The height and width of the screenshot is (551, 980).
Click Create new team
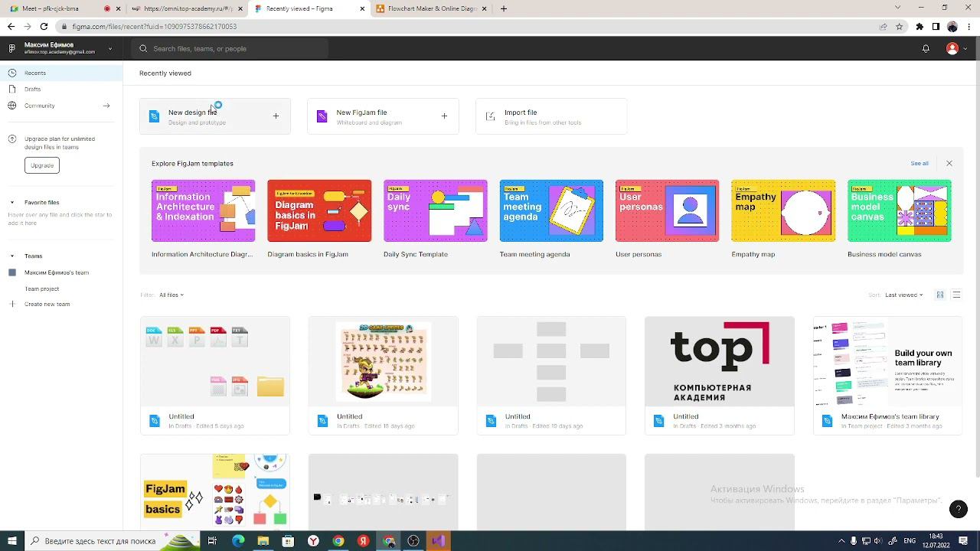click(x=47, y=304)
